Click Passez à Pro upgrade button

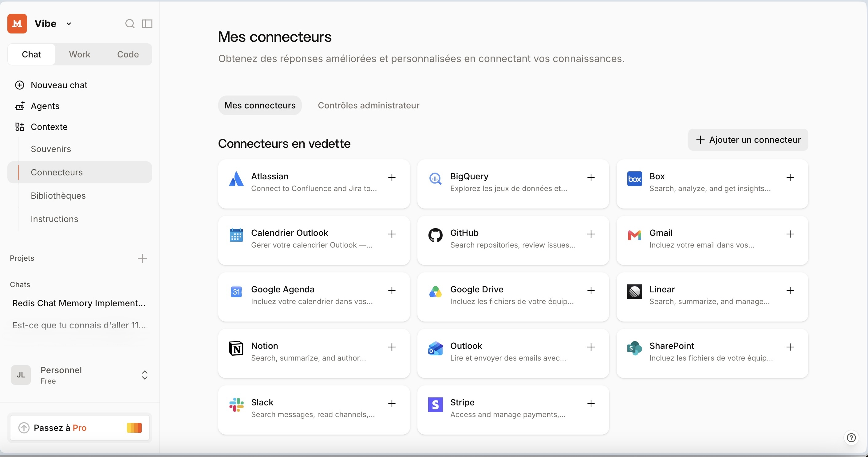80,428
